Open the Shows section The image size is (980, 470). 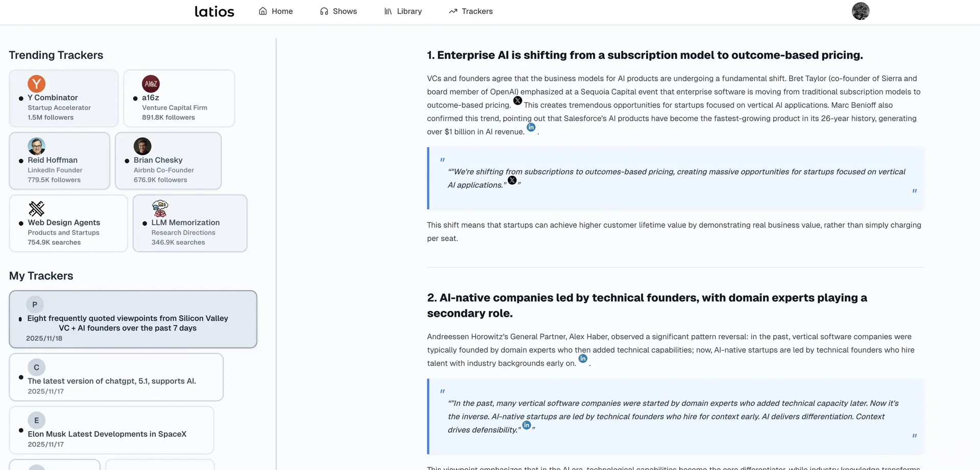point(338,11)
